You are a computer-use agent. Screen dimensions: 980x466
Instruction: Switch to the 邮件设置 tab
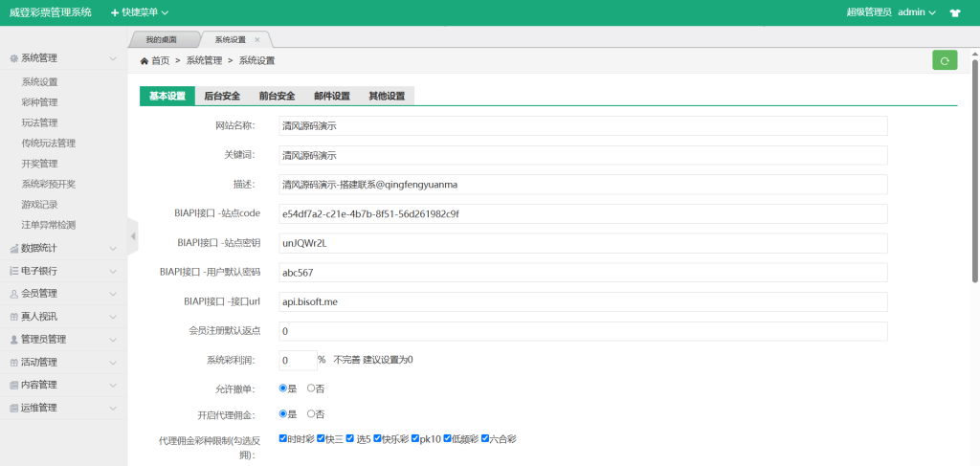point(332,96)
